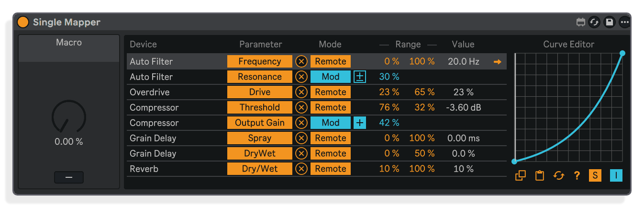
Task: Click Frequency range minimum 0 %
Action: click(392, 61)
